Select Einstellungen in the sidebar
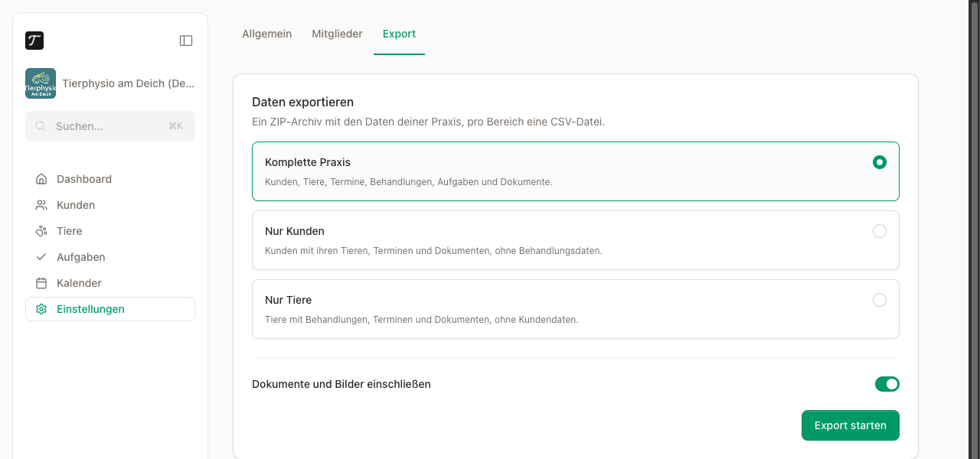This screenshot has width=980, height=459. pyautogui.click(x=110, y=309)
